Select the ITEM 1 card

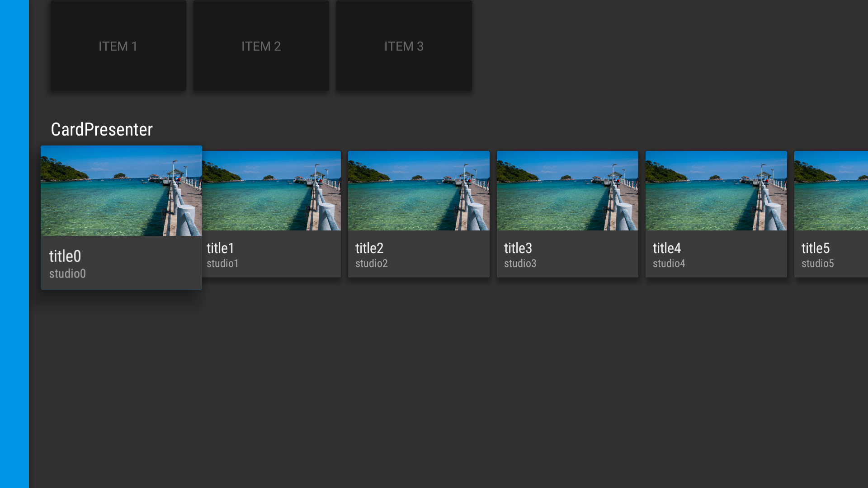click(118, 46)
